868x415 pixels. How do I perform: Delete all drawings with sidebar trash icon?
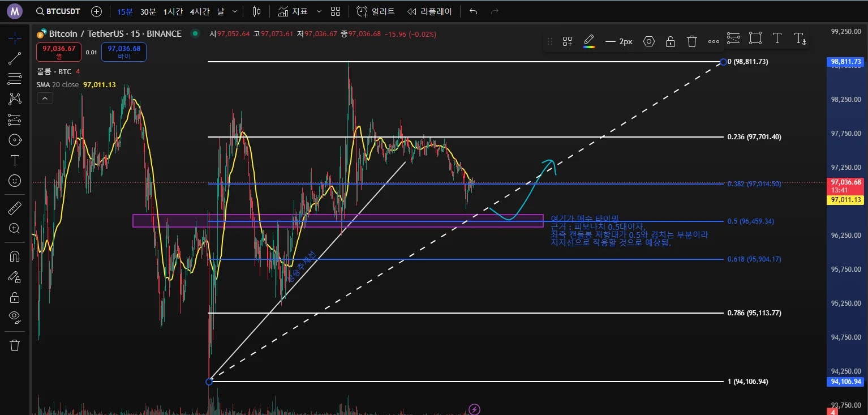pyautogui.click(x=15, y=345)
